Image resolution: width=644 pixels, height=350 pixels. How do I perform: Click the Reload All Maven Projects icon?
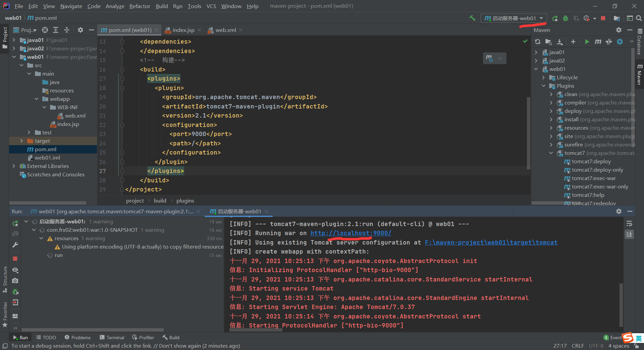[x=538, y=42]
